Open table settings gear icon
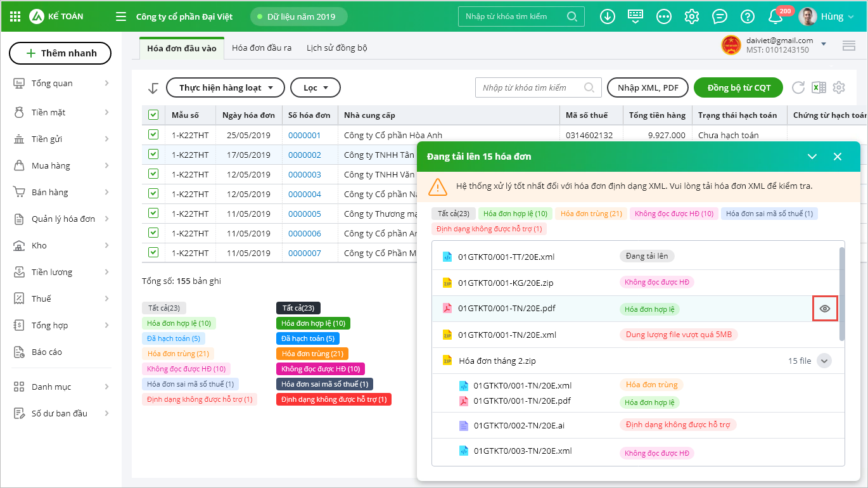This screenshot has height=488, width=868. click(x=839, y=88)
